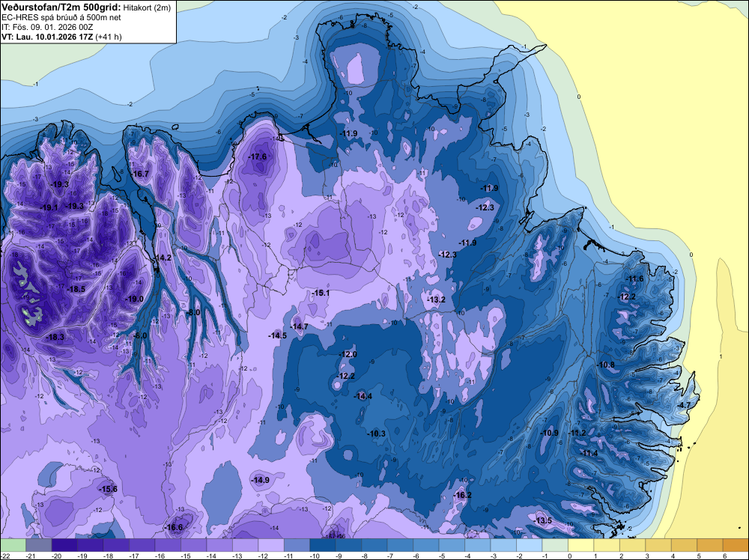The image size is (749, 560).
Task: Click the temperature value -10.3
Action: (377, 433)
